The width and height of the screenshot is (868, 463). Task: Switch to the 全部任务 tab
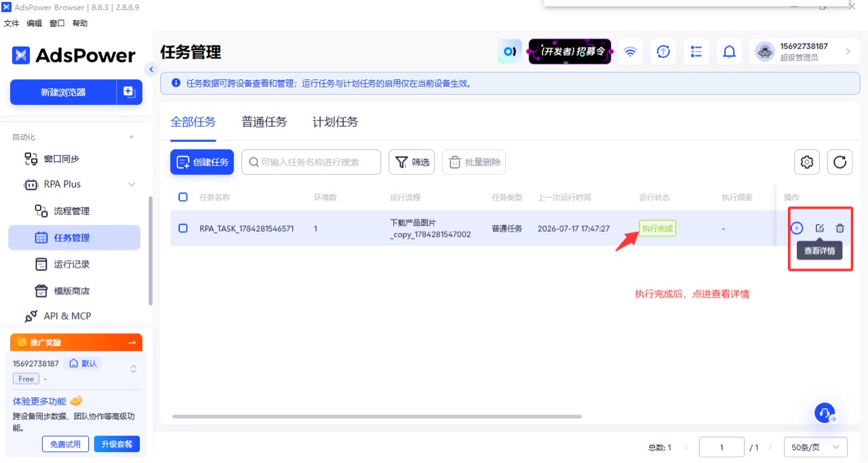tap(193, 122)
